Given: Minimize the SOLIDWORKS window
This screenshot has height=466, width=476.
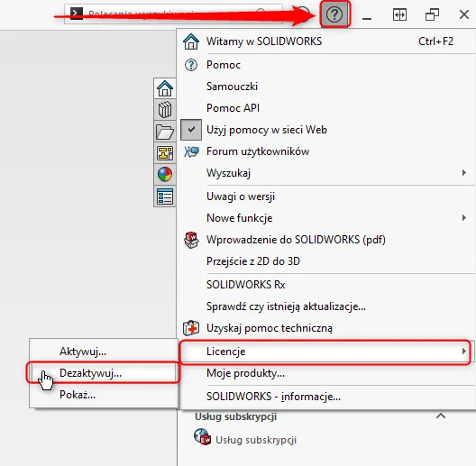Looking at the screenshot, I should [x=367, y=18].
